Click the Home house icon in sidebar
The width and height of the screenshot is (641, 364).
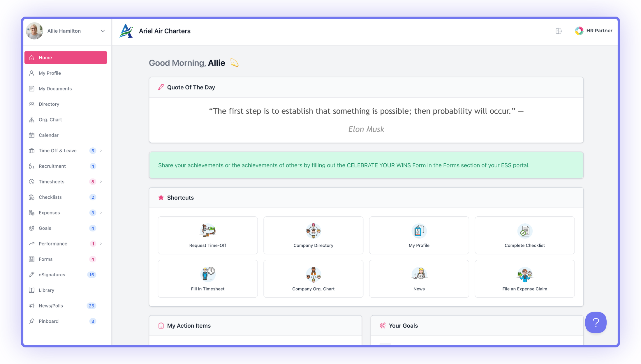pos(31,58)
